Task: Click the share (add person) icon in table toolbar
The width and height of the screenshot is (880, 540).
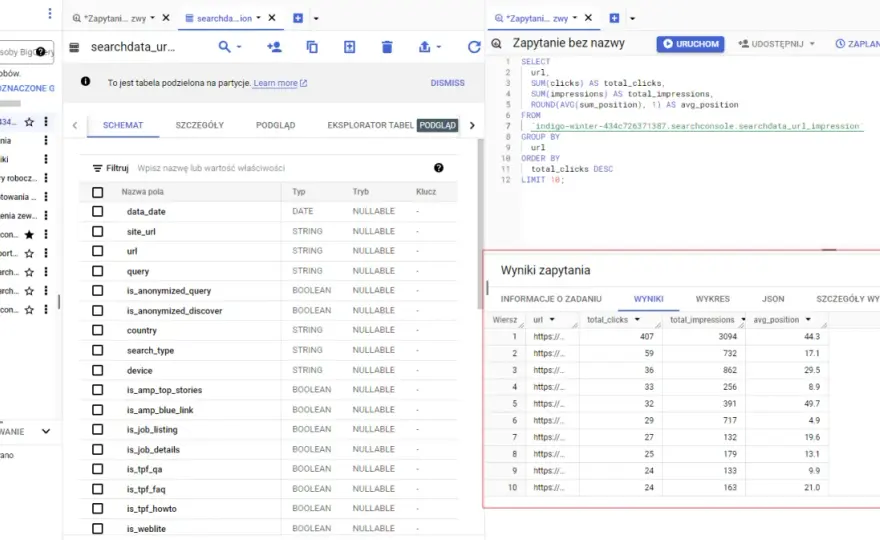Action: (274, 47)
